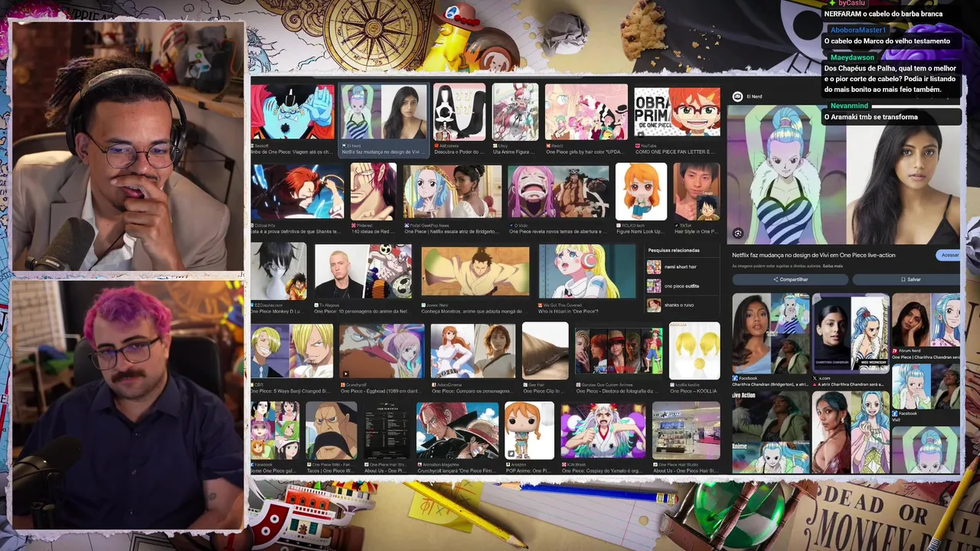Open the IGN Brasil Yamato cosplay image
Image resolution: width=980 pixels, height=551 pixels.
point(603,430)
